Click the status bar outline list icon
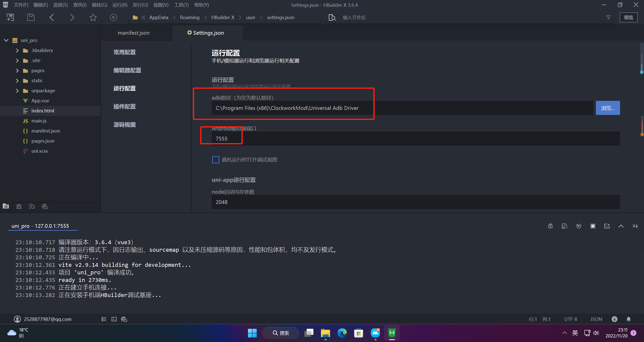 pyautogui.click(x=104, y=319)
